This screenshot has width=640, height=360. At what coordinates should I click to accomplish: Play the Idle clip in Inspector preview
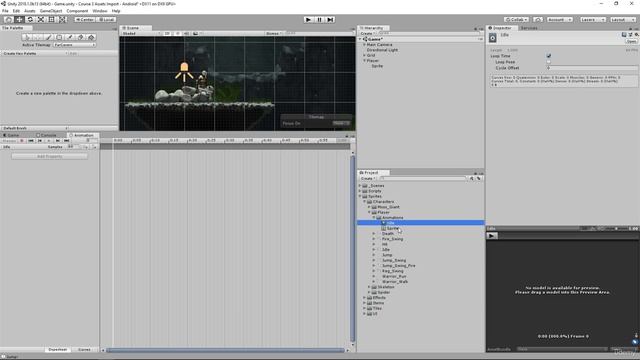pyautogui.click(x=492, y=236)
